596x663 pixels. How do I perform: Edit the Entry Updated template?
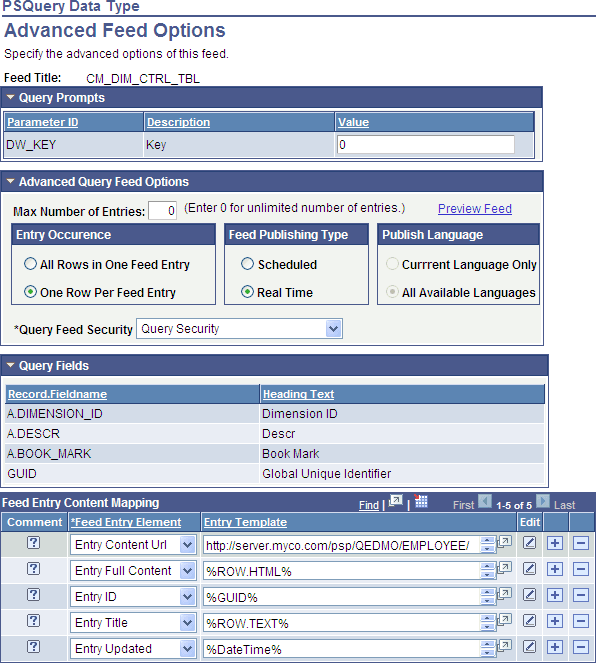(x=529, y=647)
